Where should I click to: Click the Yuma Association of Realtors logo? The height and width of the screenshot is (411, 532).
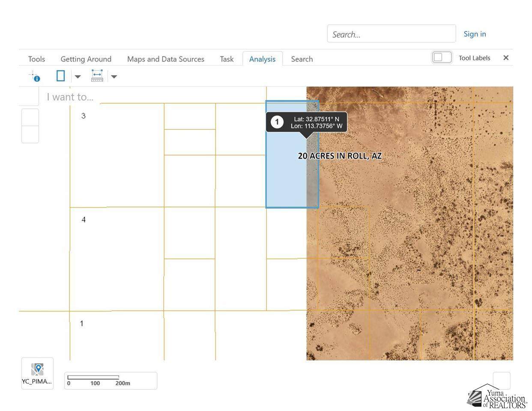pos(497,396)
